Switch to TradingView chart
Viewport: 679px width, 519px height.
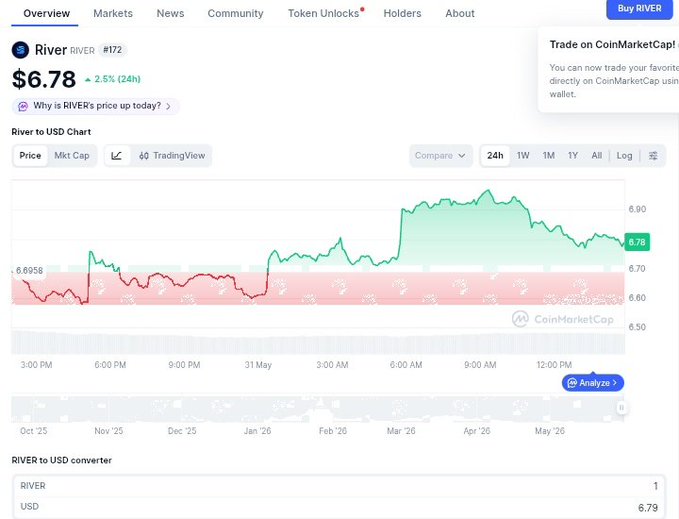pos(172,155)
